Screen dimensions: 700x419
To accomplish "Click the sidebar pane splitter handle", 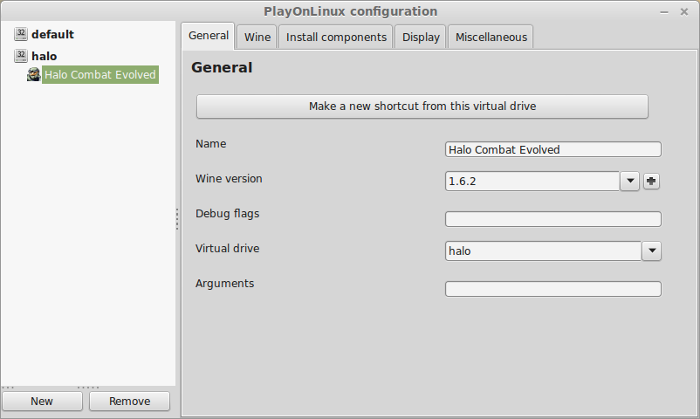I will pyautogui.click(x=177, y=219).
